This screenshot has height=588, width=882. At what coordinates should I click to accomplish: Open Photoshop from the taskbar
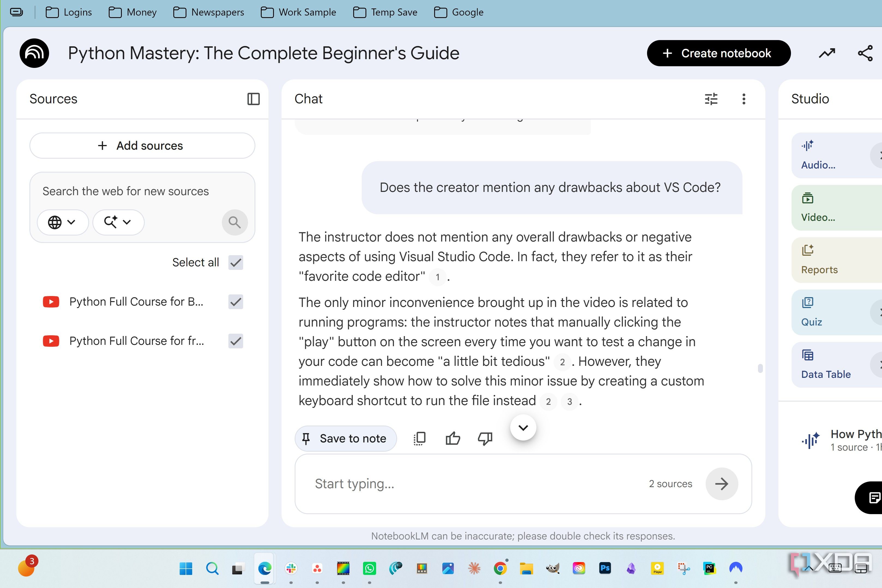pyautogui.click(x=605, y=568)
